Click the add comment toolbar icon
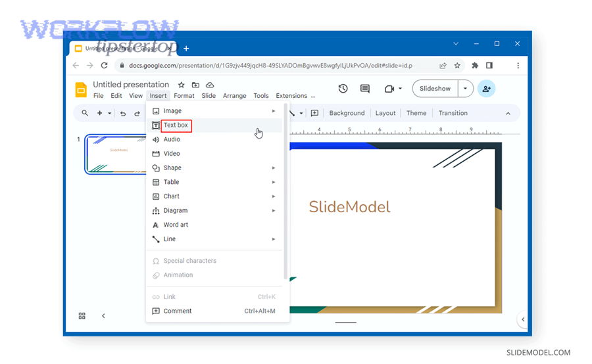Image resolution: width=592 pixels, height=364 pixels. 314,113
